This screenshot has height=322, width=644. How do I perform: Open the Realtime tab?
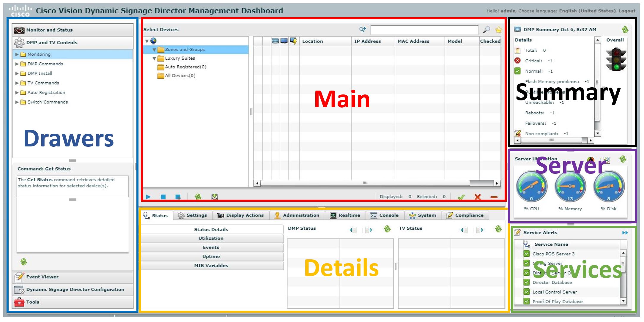click(345, 215)
